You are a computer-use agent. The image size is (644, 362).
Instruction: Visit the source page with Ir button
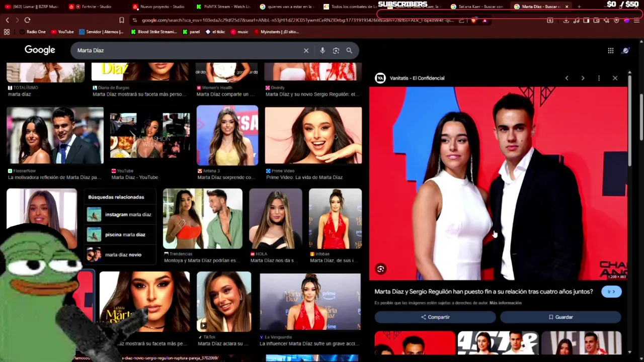(x=611, y=292)
